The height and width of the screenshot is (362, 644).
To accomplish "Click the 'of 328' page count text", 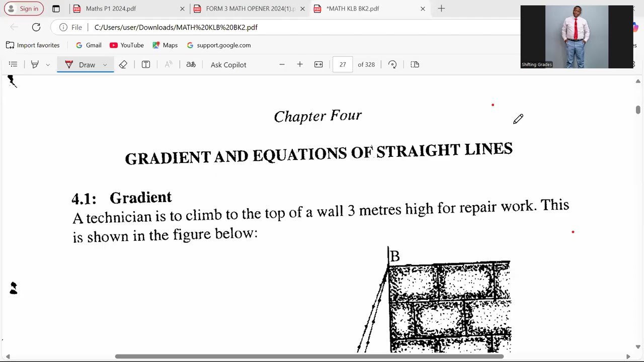I will point(366,64).
